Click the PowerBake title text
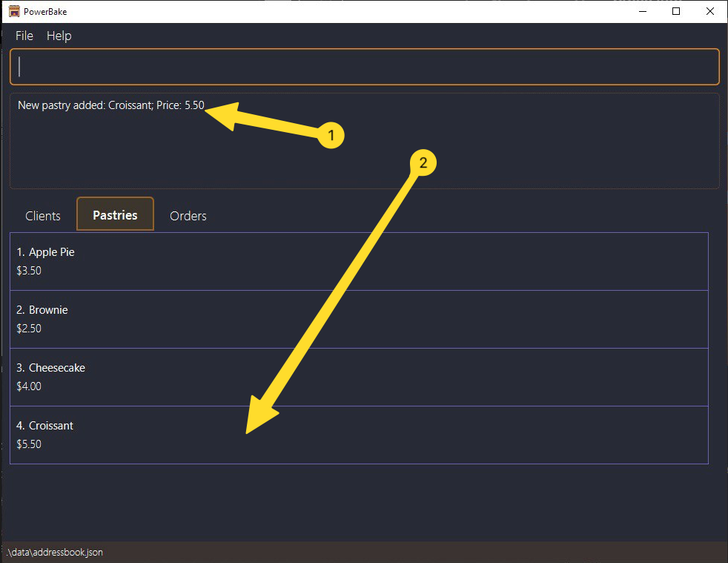The height and width of the screenshot is (563, 728). point(45,11)
